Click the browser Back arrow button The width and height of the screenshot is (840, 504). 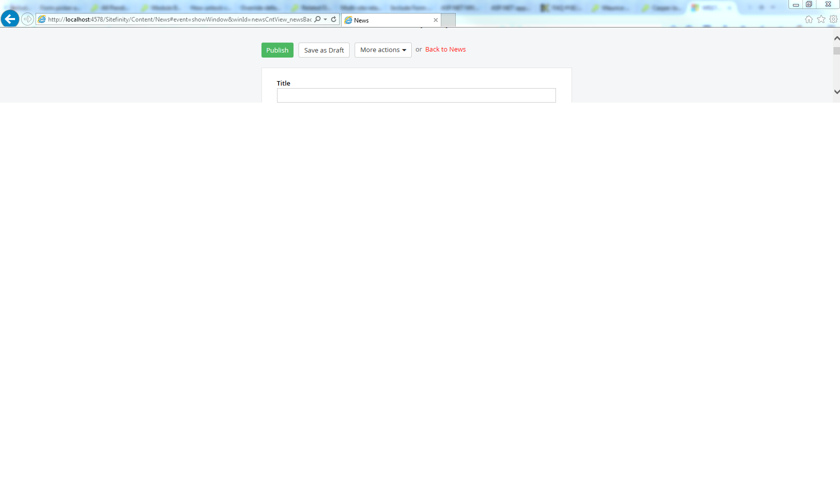point(10,19)
